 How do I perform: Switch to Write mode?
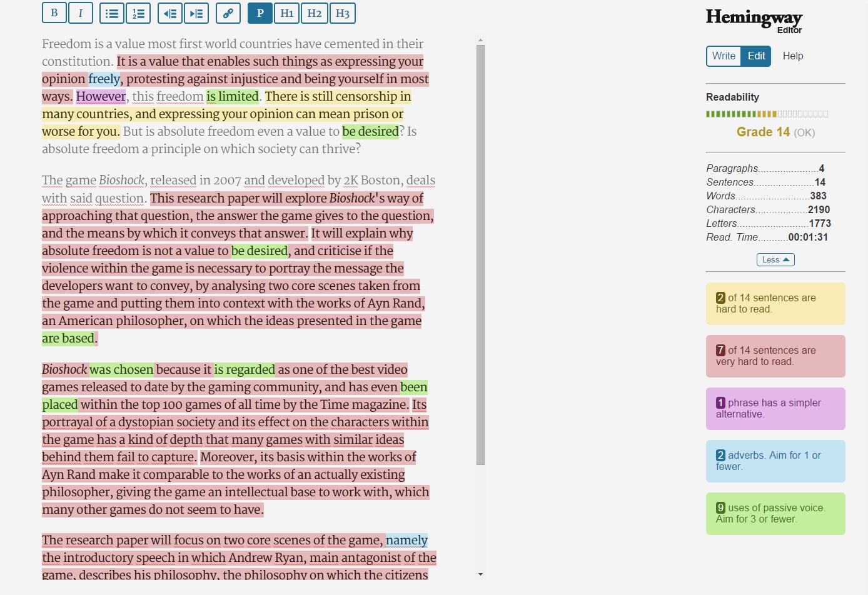[724, 56]
